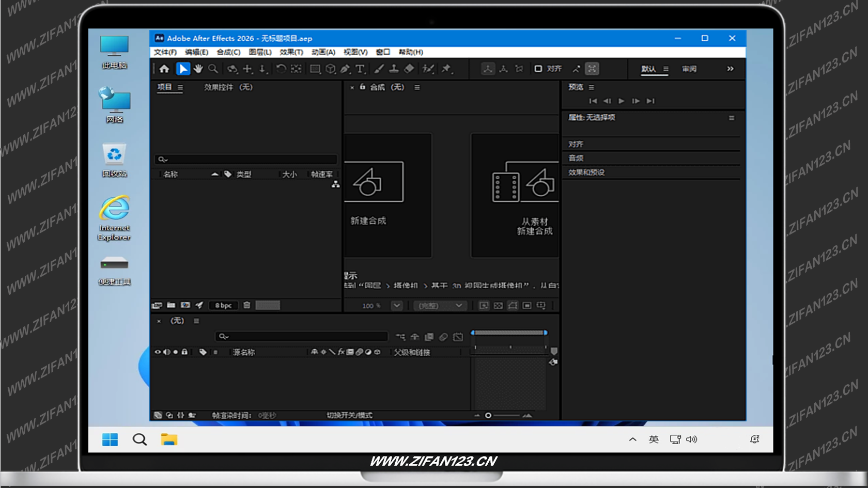This screenshot has width=868, height=488.
Task: Click the timeline navigator bar at top
Action: point(509,333)
